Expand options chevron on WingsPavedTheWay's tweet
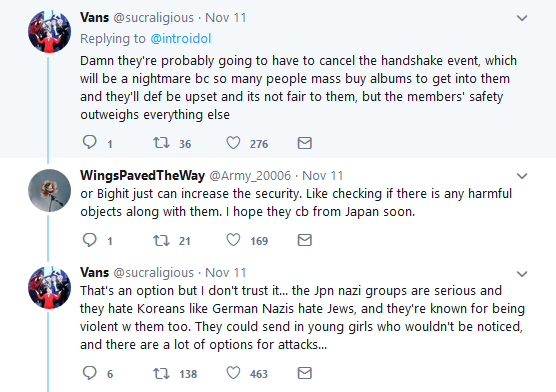 click(522, 176)
